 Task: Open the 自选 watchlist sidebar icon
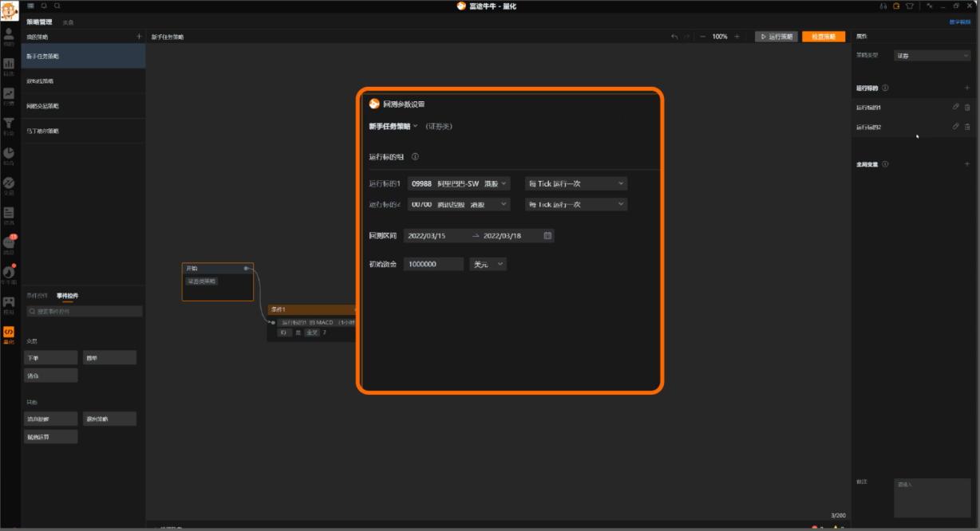pyautogui.click(x=9, y=66)
